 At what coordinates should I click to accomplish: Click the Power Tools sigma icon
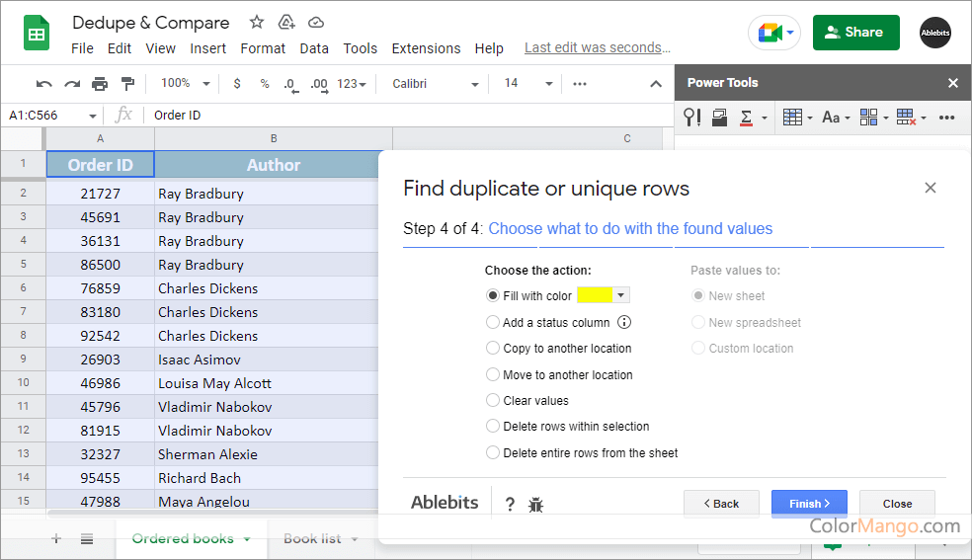(747, 118)
